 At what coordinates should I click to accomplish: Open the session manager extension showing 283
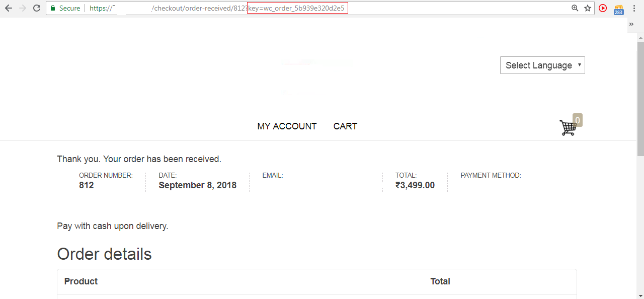click(x=618, y=8)
